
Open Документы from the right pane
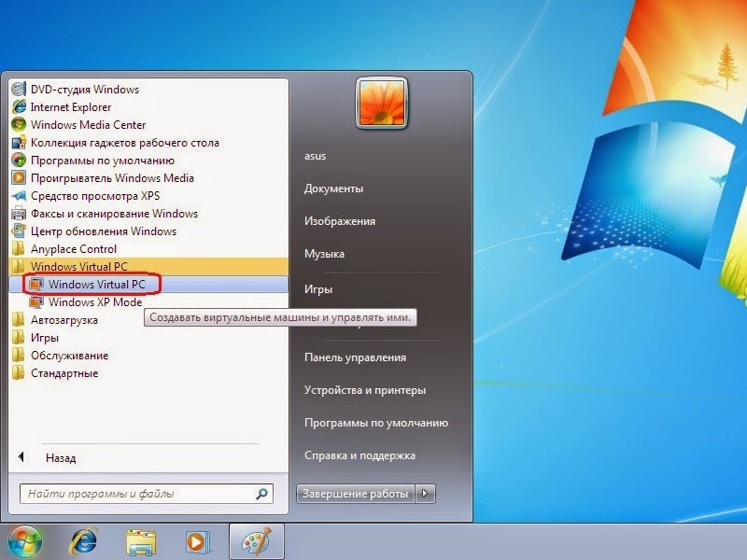coord(333,189)
